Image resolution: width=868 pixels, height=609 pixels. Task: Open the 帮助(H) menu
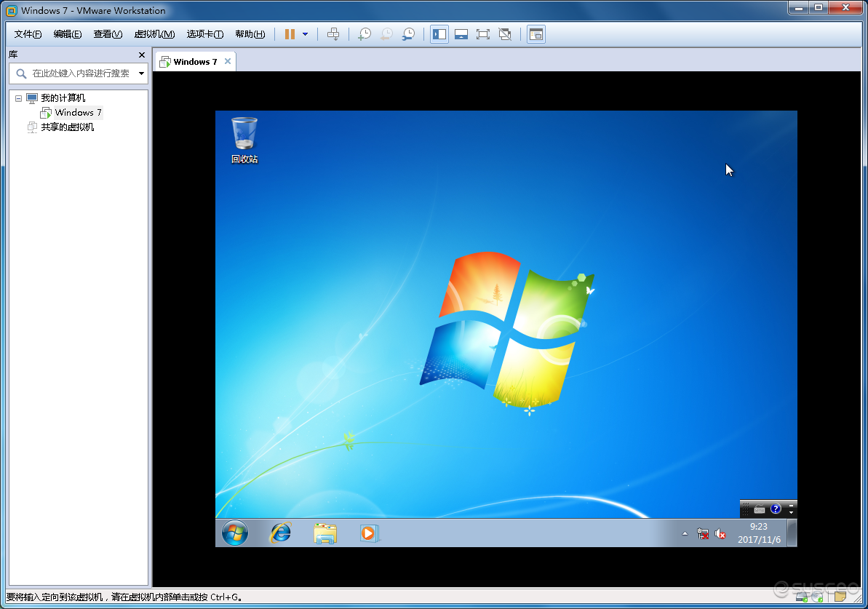250,34
